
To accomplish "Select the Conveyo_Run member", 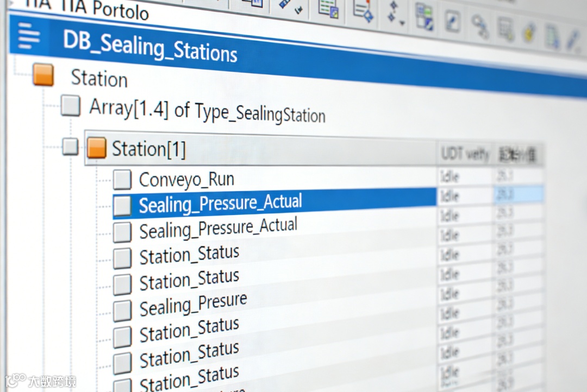I will click(x=186, y=180).
